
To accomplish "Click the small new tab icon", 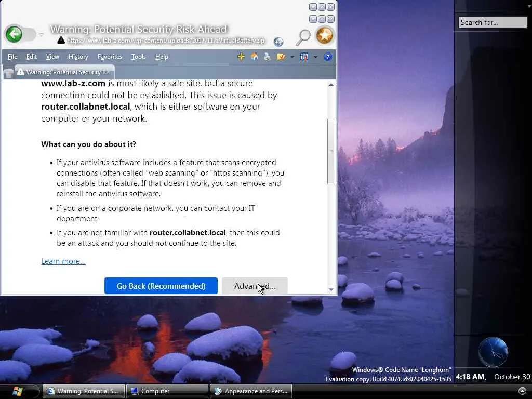I will pyautogui.click(x=8, y=74).
